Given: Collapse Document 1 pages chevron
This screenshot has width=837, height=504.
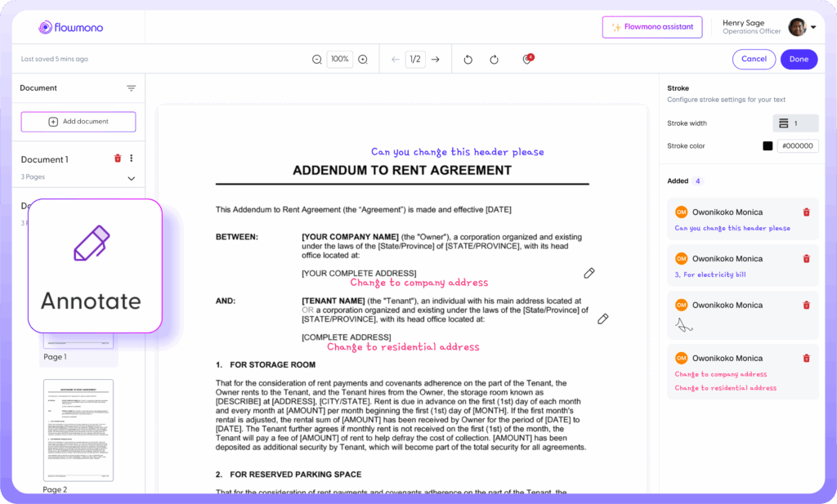Looking at the screenshot, I should coord(131,178).
